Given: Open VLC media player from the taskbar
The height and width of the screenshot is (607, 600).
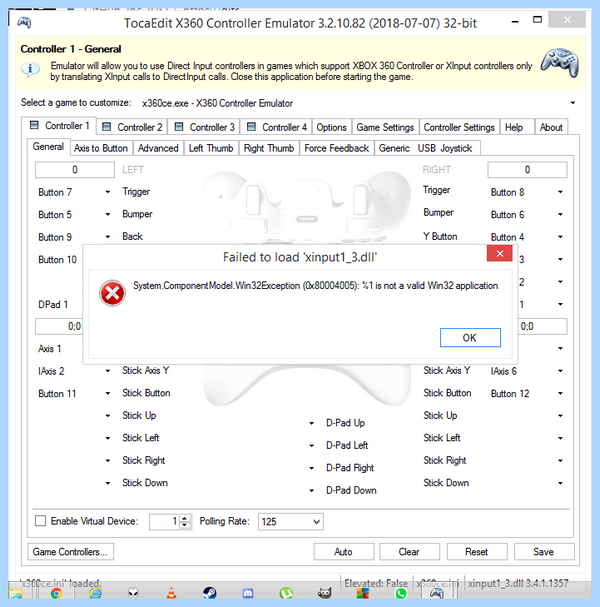Looking at the screenshot, I should click(x=171, y=593).
